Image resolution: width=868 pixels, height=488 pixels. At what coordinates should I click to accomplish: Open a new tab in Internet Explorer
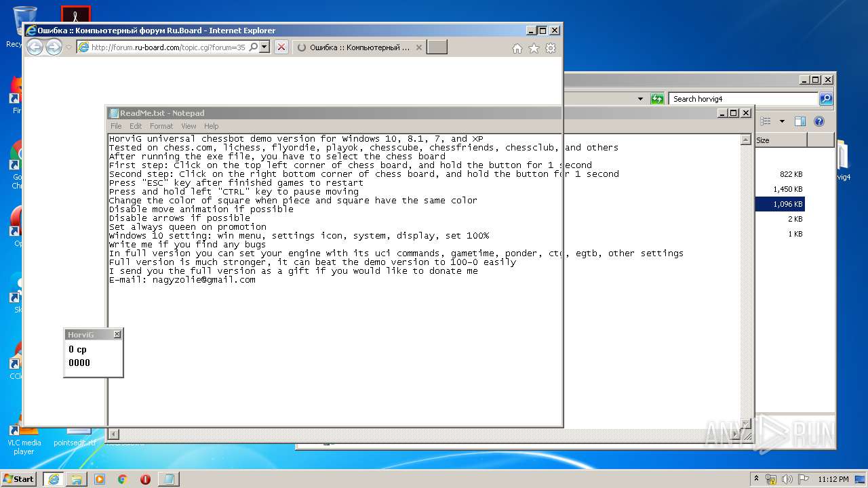(437, 47)
